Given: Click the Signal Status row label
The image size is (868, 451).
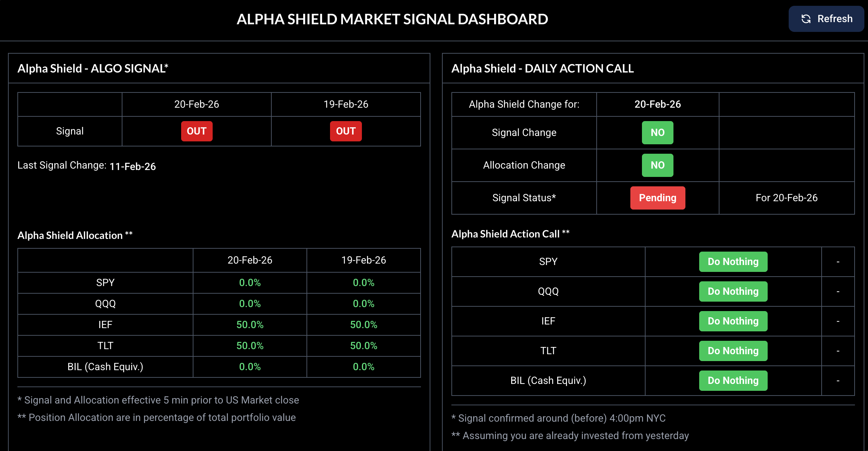Looking at the screenshot, I should coord(523,198).
